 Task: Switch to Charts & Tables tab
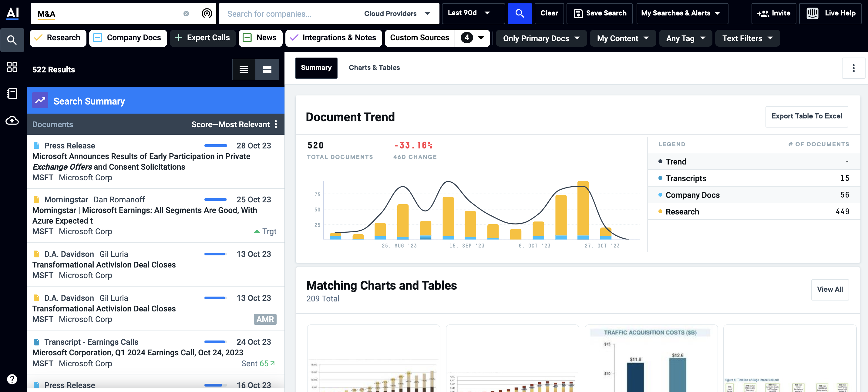point(374,68)
